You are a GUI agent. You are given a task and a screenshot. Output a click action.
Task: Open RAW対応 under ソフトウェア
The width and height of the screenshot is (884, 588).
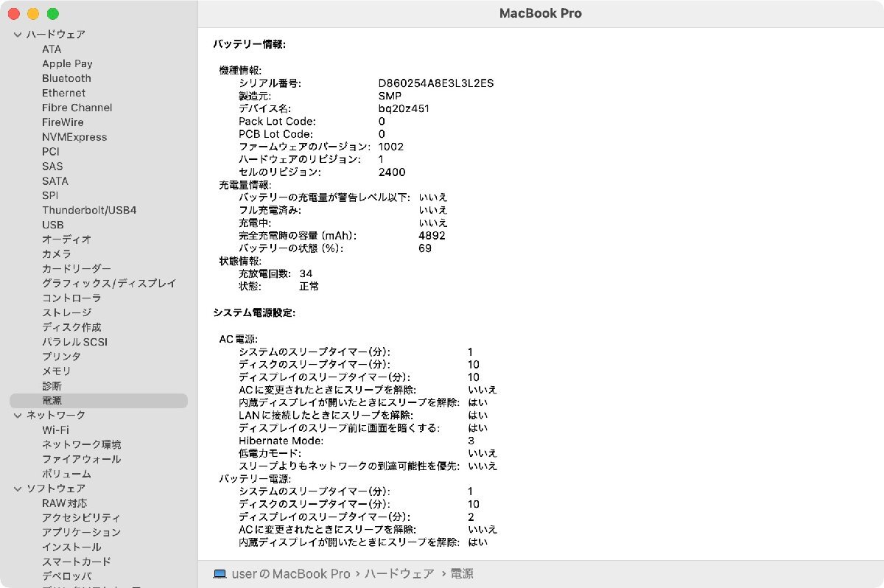[x=64, y=503]
